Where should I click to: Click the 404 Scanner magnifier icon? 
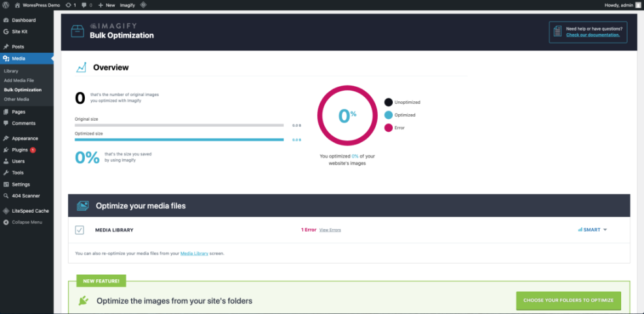6,196
